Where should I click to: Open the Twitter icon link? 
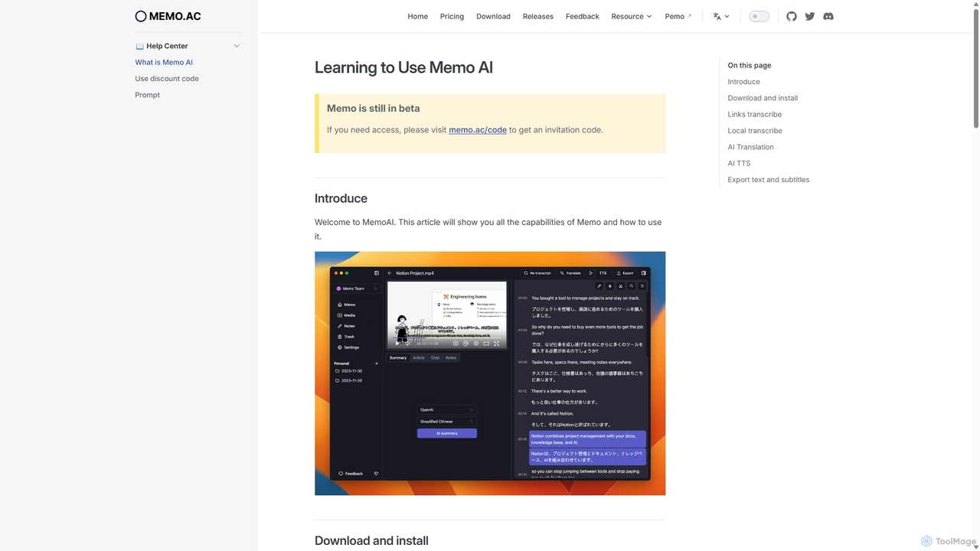pos(810,16)
